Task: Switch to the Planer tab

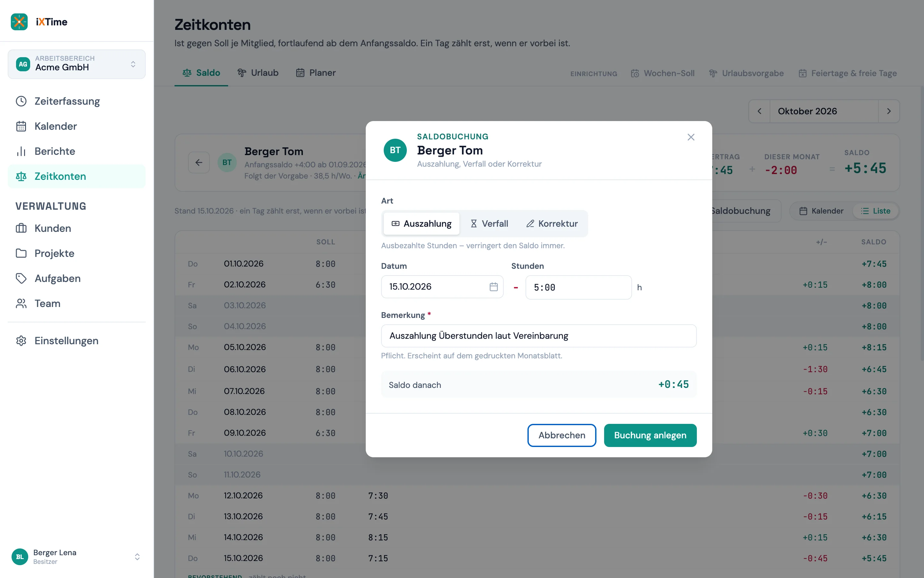Action: point(316,73)
